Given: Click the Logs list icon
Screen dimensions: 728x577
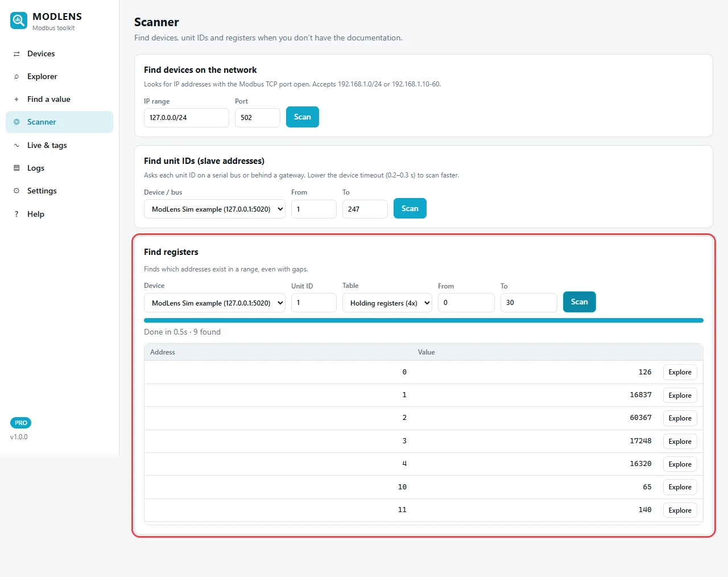Looking at the screenshot, I should tap(16, 168).
